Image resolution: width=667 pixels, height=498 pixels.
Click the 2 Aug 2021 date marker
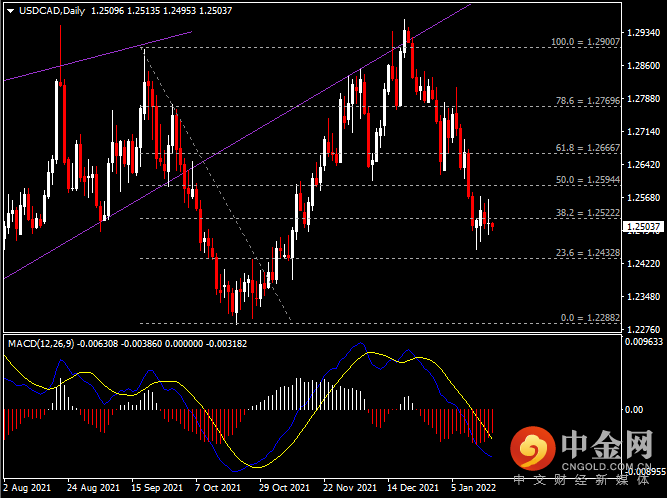click(27, 487)
